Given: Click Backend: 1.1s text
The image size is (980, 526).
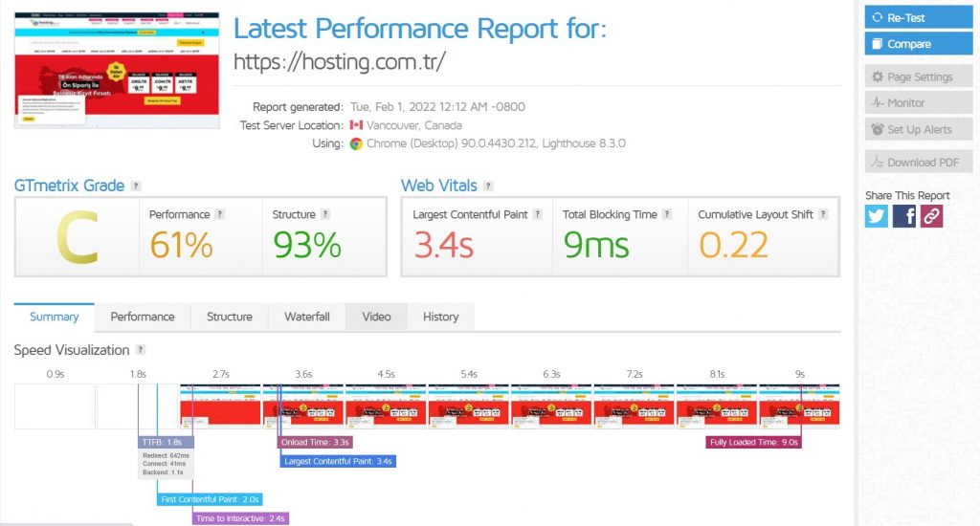Looking at the screenshot, I should pos(163,472).
